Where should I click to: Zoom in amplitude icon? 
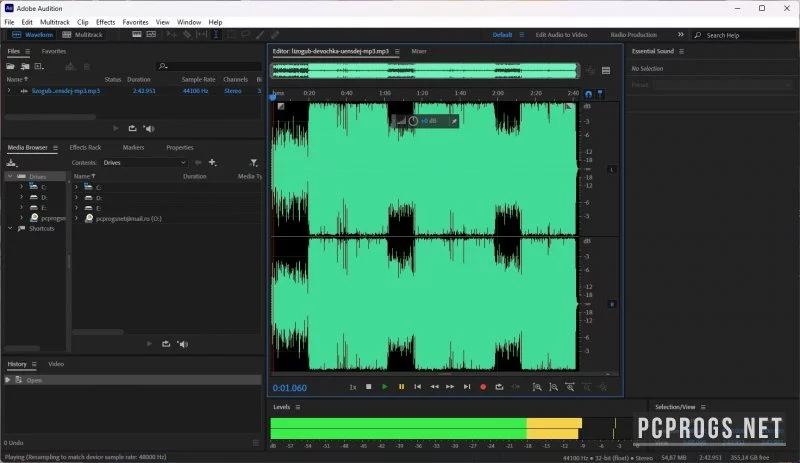(x=537, y=387)
